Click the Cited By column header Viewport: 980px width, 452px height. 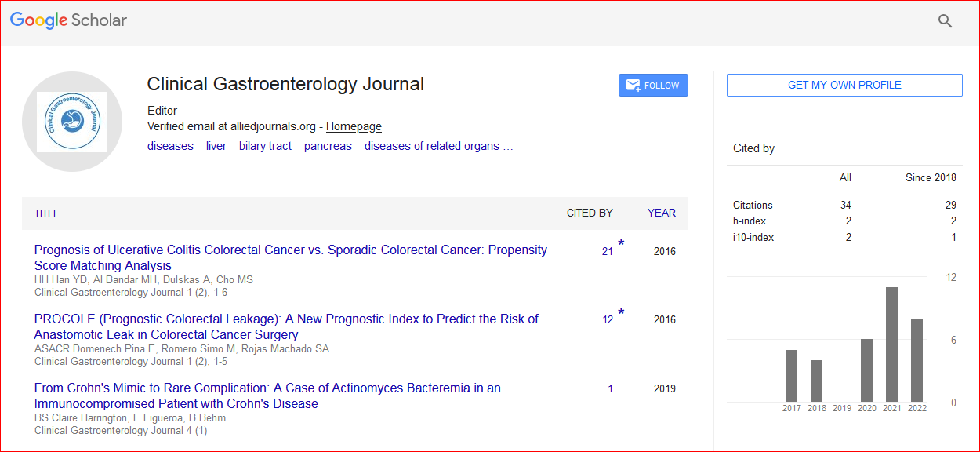click(x=590, y=213)
